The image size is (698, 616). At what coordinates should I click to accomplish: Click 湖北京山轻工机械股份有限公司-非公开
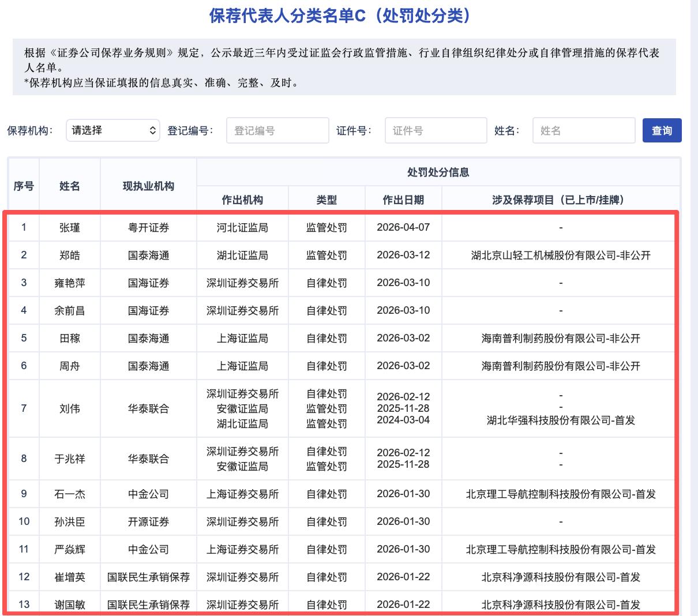[561, 256]
